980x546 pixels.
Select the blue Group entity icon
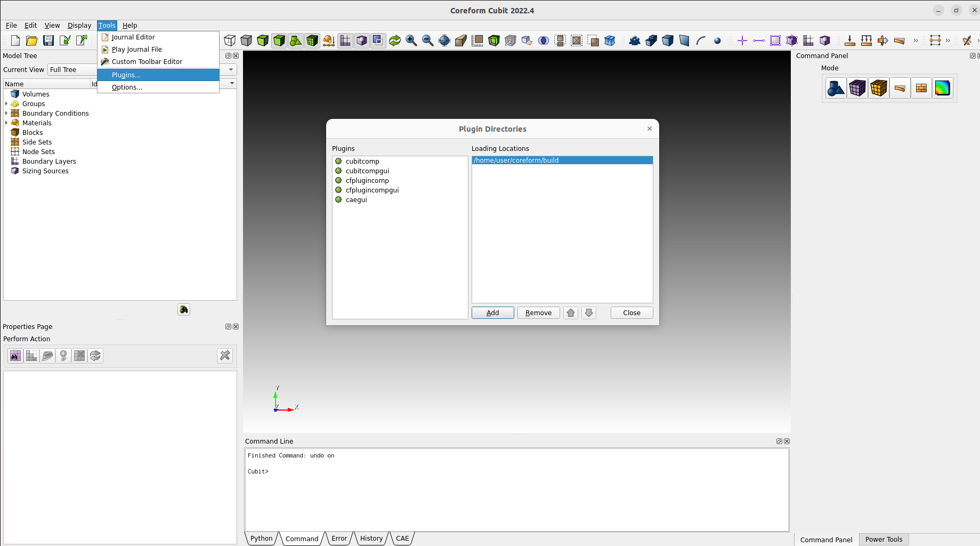[x=635, y=41]
